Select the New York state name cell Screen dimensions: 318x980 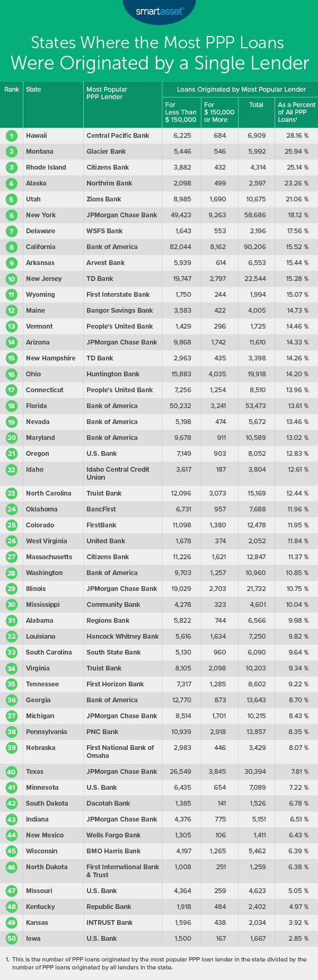41,215
